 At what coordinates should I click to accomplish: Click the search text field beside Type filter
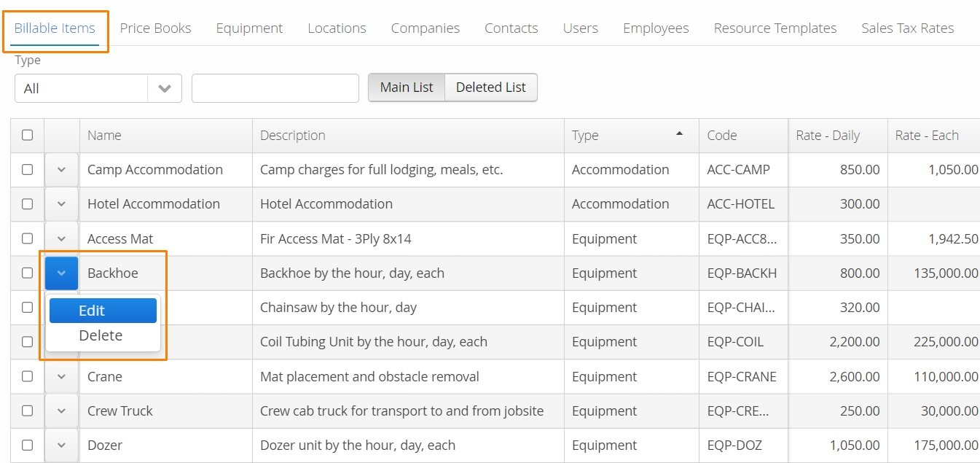click(x=275, y=88)
